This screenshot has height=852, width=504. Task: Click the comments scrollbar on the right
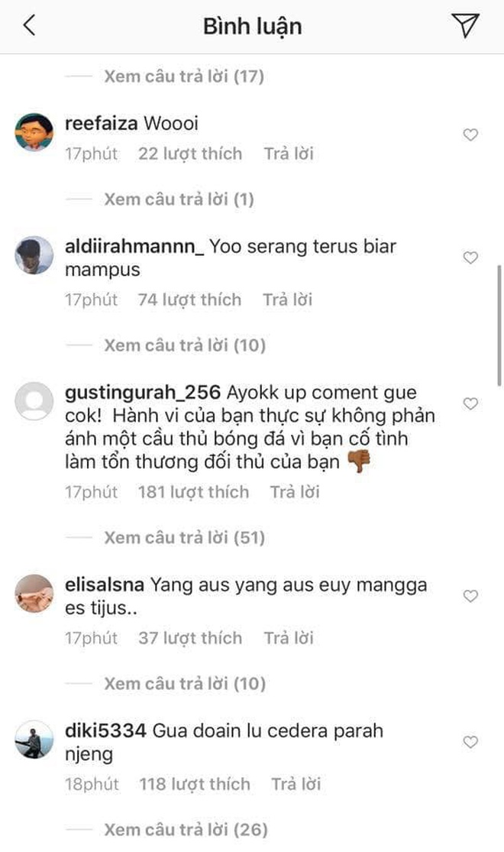coord(499,326)
